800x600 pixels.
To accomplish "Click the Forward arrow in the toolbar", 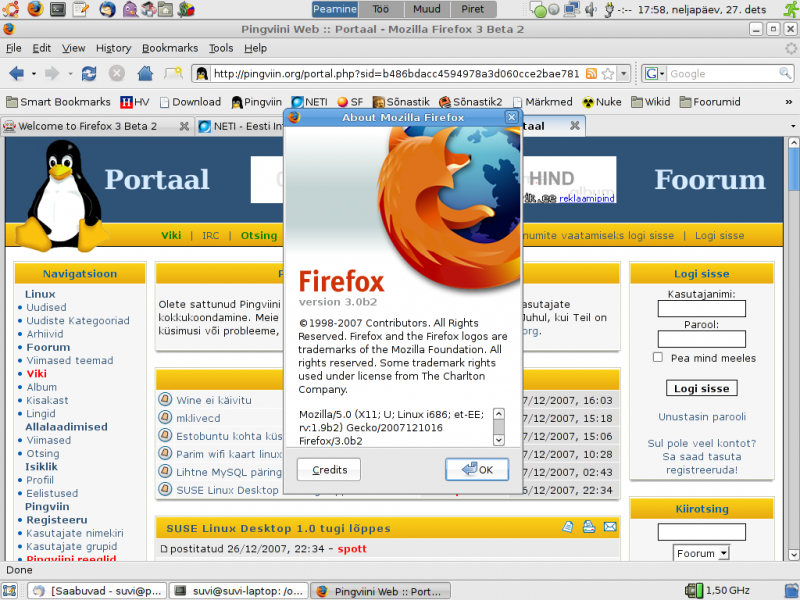I will (52, 73).
